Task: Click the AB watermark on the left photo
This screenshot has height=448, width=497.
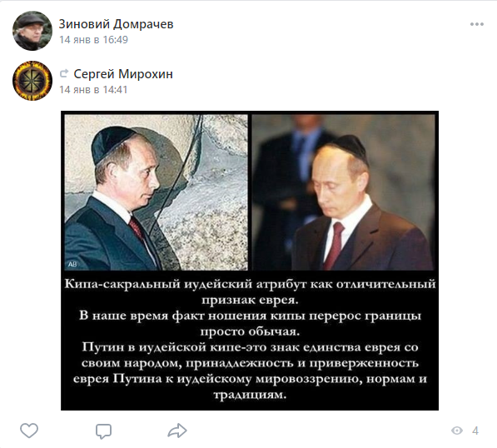Action: 72,264
